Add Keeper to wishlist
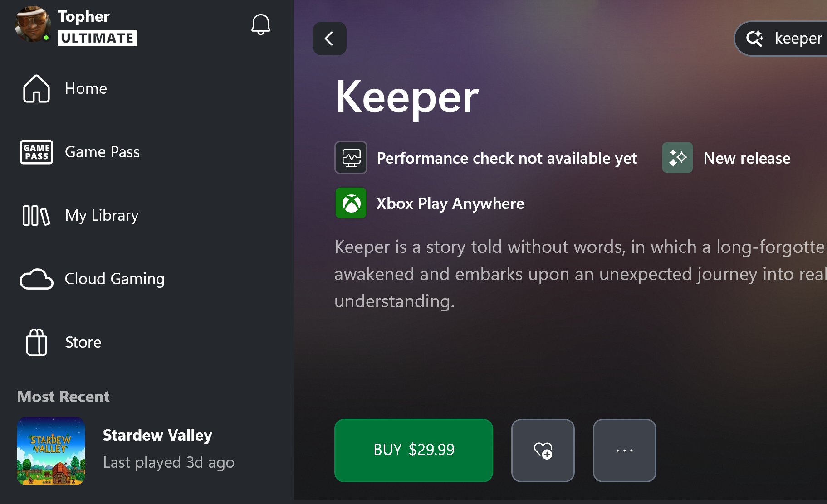This screenshot has height=504, width=827. tap(543, 450)
